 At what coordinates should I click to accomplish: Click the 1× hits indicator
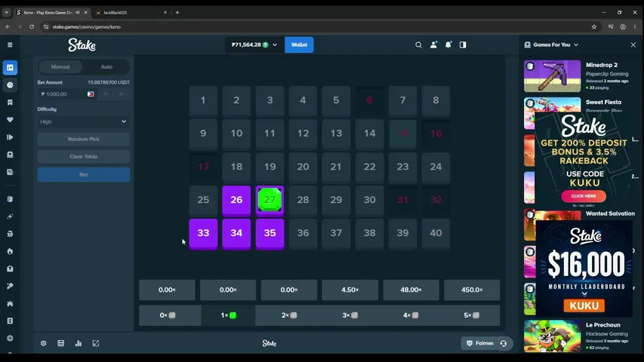(x=228, y=315)
